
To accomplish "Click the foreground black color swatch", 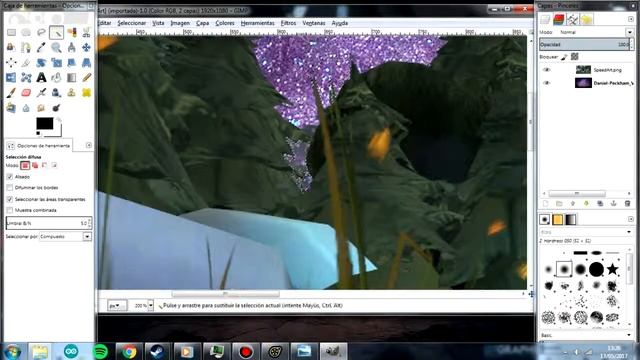I will click(x=44, y=123).
